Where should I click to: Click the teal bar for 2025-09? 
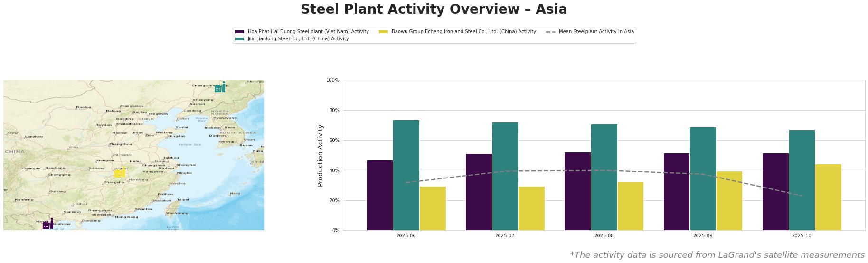[x=703, y=178]
